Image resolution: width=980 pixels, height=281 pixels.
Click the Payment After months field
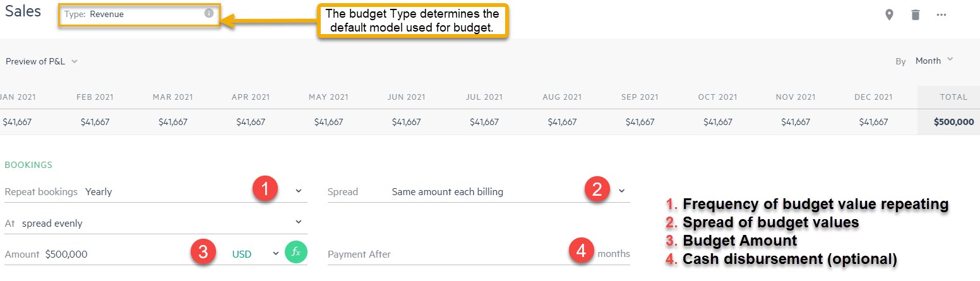click(442, 254)
